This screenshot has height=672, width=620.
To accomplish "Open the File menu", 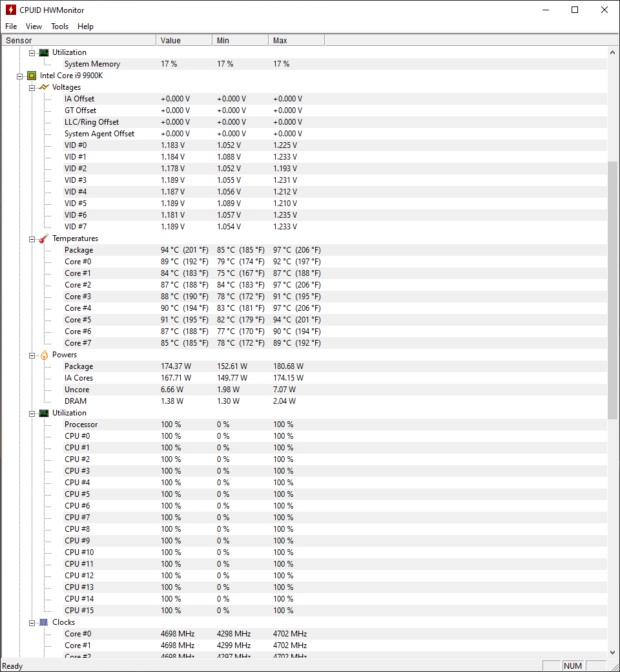I will [11, 26].
